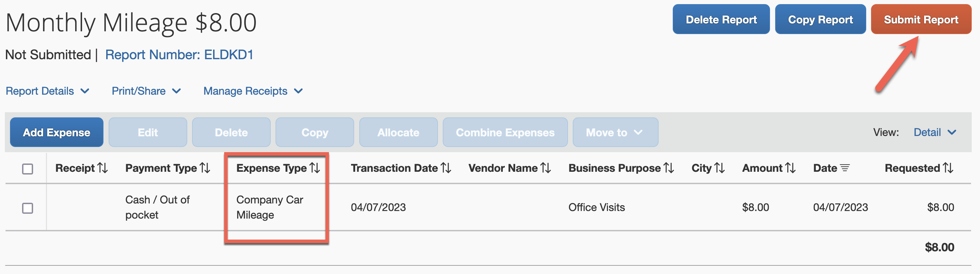The height and width of the screenshot is (274, 980).
Task: Open the Report Number ELDKD1 link
Action: click(x=179, y=55)
